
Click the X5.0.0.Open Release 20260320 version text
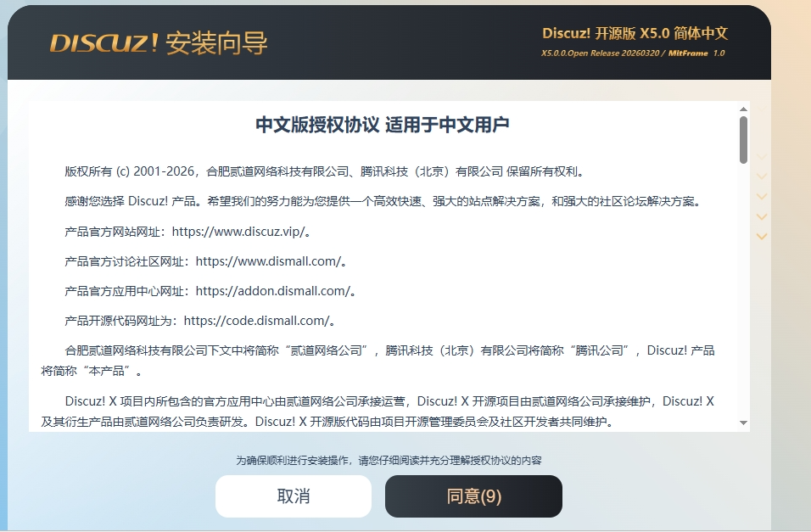click(601, 53)
